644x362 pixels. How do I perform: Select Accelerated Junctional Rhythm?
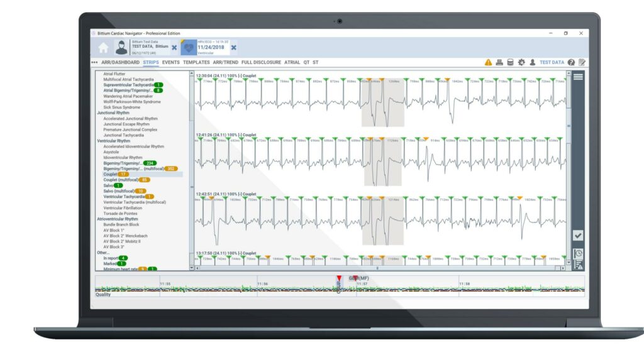[x=130, y=119]
